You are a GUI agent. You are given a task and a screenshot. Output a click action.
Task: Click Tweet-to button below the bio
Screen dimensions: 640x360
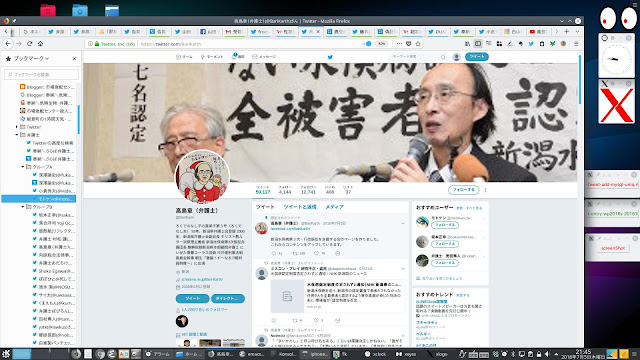(x=192, y=298)
